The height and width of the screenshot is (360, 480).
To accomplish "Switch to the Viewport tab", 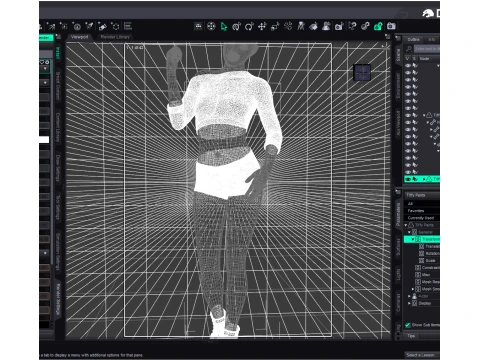I will click(80, 37).
